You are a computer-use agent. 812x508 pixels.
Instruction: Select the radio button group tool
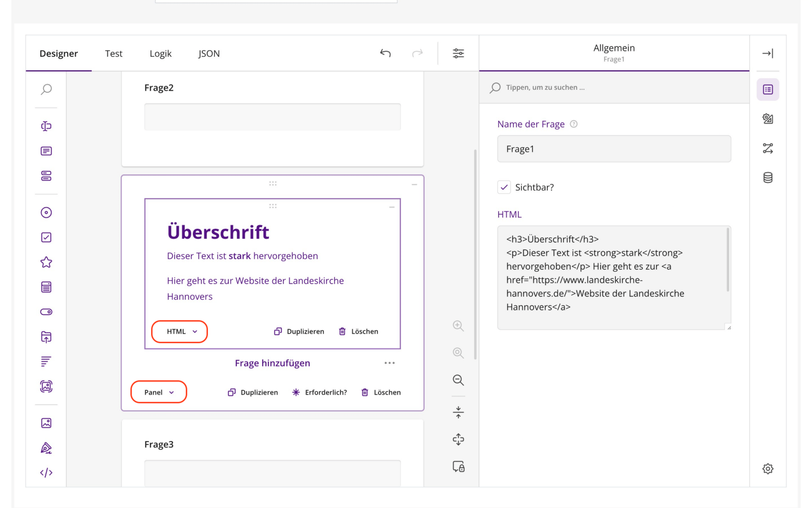pyautogui.click(x=46, y=213)
